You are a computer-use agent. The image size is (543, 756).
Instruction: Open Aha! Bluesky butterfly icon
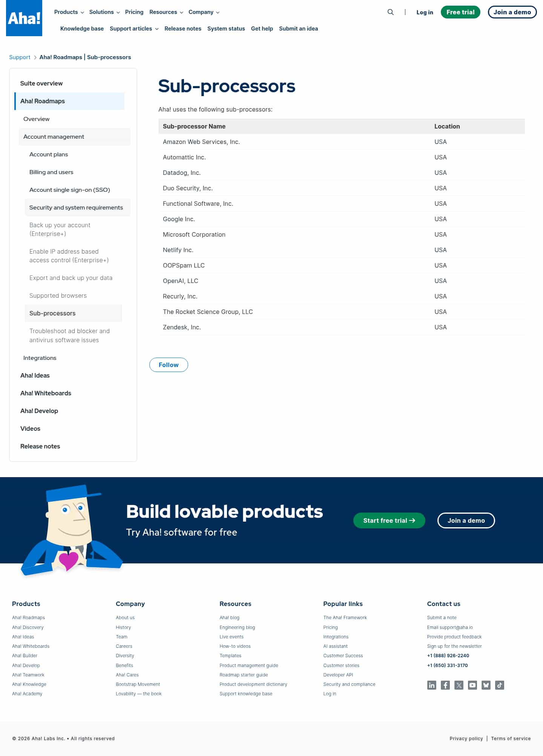pyautogui.click(x=486, y=685)
